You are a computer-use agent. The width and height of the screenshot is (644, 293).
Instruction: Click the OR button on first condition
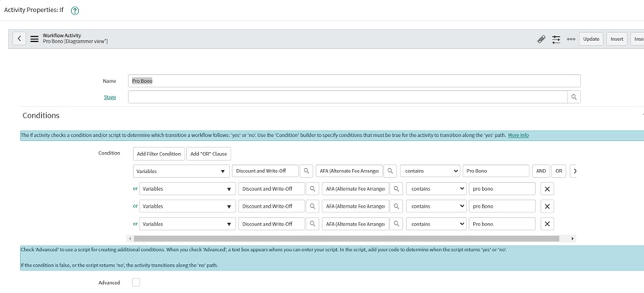[559, 171]
